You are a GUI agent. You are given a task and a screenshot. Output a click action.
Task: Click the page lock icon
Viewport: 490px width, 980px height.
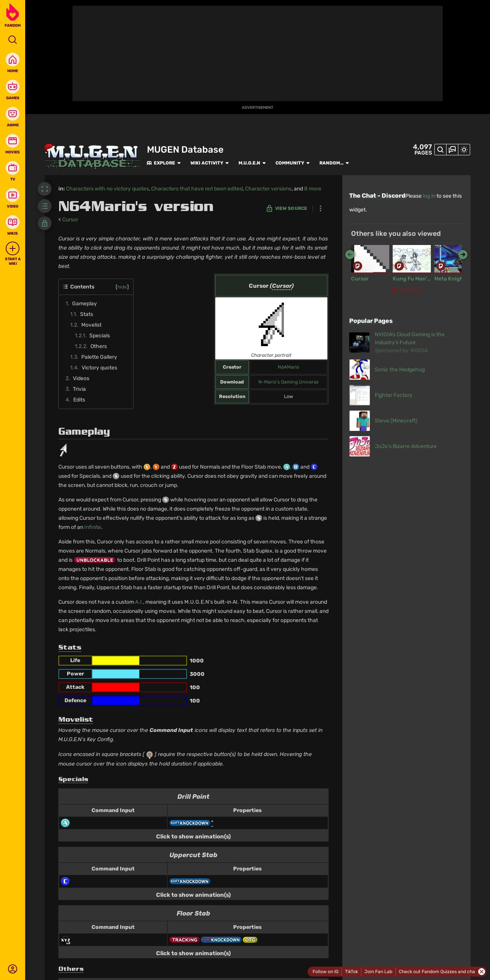(x=45, y=223)
